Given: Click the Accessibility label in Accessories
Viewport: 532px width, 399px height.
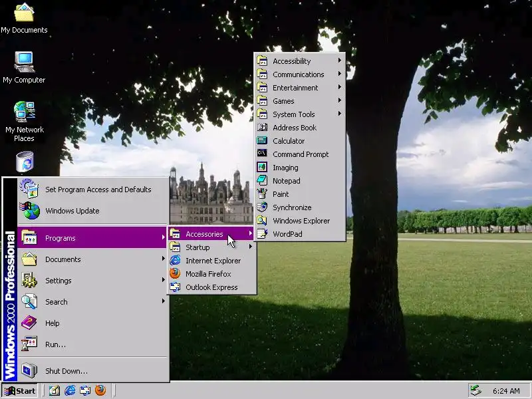Looking at the screenshot, I should tap(292, 61).
